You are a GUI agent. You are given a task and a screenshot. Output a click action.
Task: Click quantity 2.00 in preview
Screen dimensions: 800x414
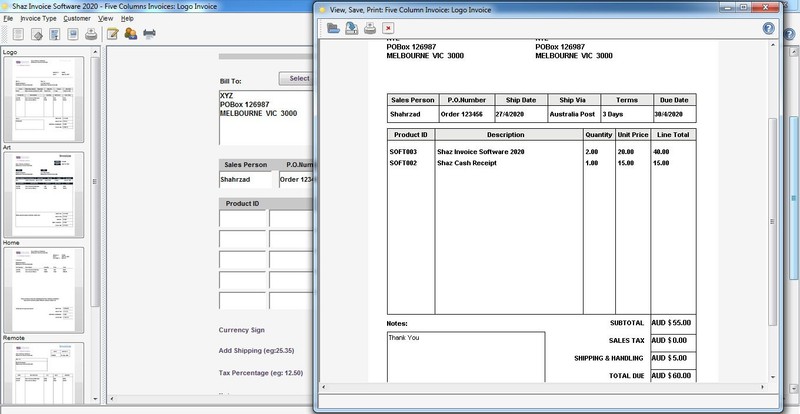point(591,152)
